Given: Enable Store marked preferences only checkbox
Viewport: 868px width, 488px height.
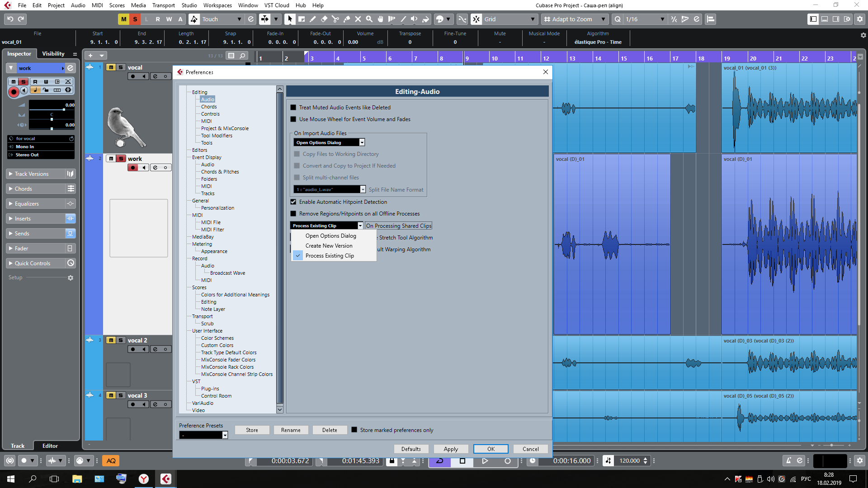Looking at the screenshot, I should pyautogui.click(x=354, y=430).
